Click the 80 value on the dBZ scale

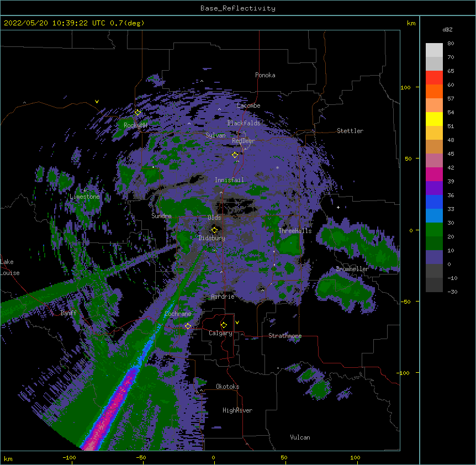(451, 44)
